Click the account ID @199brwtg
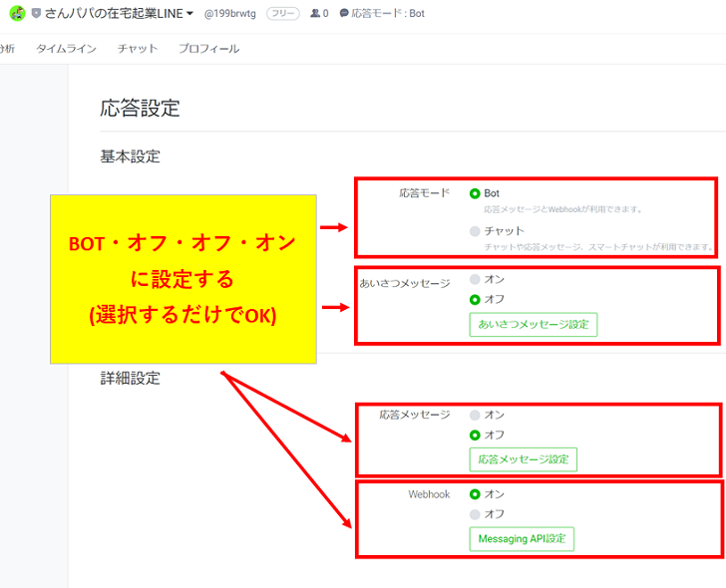 coord(230,14)
